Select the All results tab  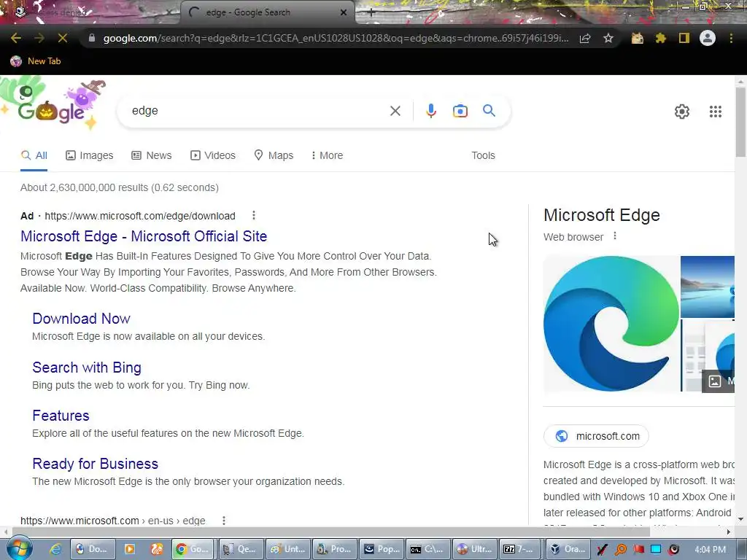pyautogui.click(x=34, y=156)
